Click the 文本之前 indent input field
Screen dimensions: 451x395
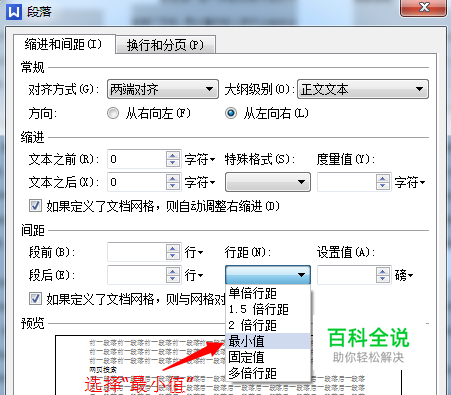(x=136, y=159)
